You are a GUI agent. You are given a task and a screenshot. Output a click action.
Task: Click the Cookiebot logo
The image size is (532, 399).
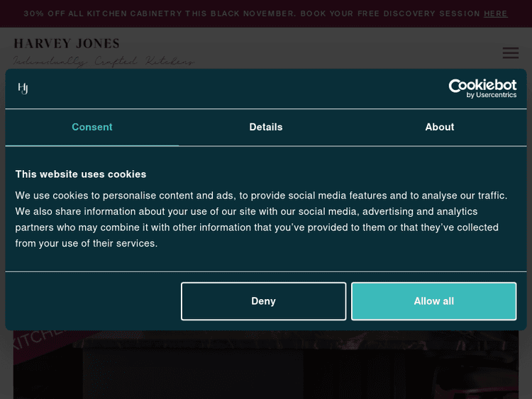tap(482, 86)
